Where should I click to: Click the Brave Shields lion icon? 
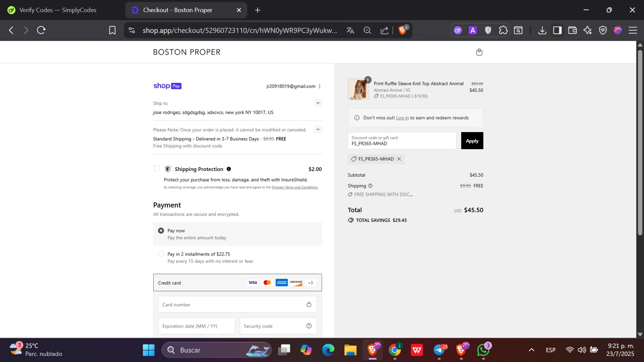click(402, 30)
